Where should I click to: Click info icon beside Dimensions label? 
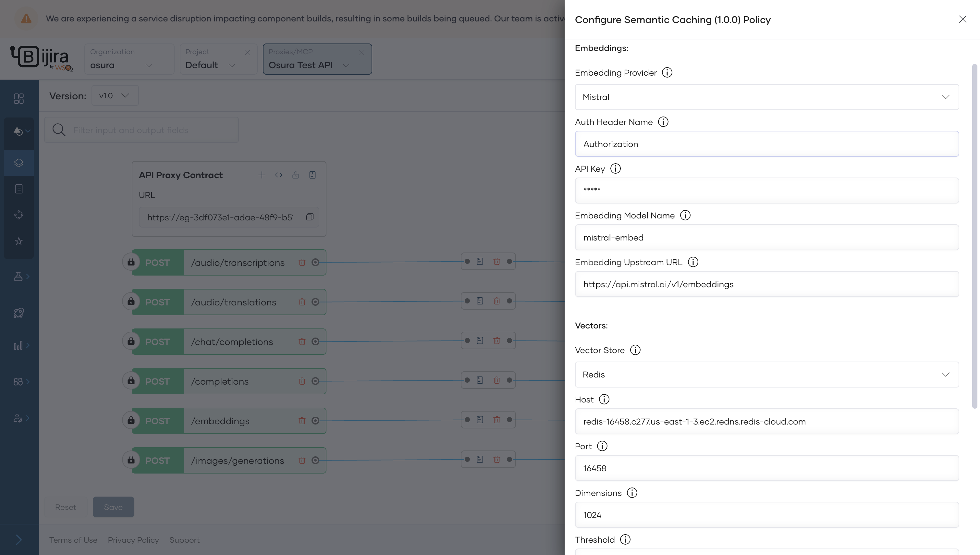click(632, 493)
